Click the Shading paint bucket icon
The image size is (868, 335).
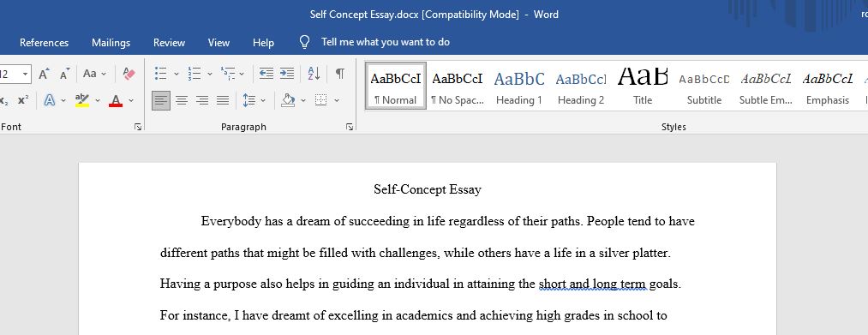point(288,100)
